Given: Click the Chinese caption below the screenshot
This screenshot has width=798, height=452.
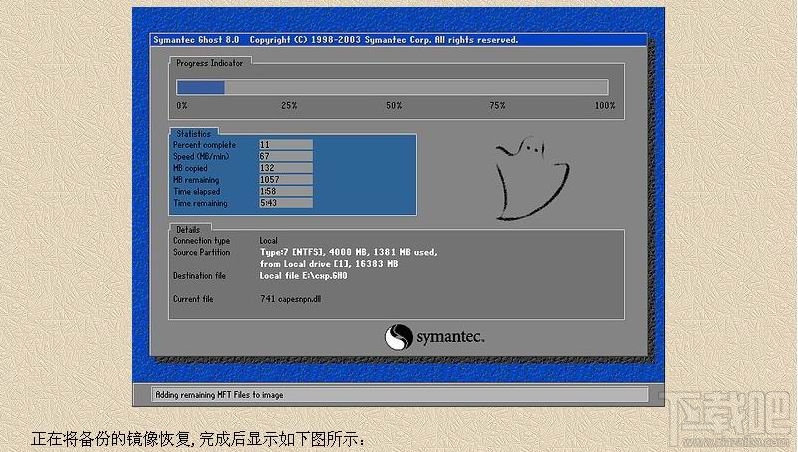Looking at the screenshot, I should [x=198, y=439].
